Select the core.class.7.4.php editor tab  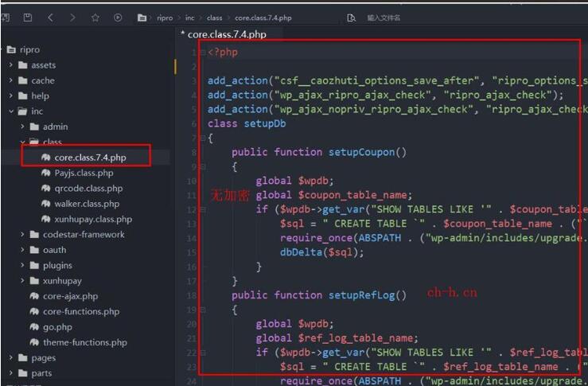point(224,34)
